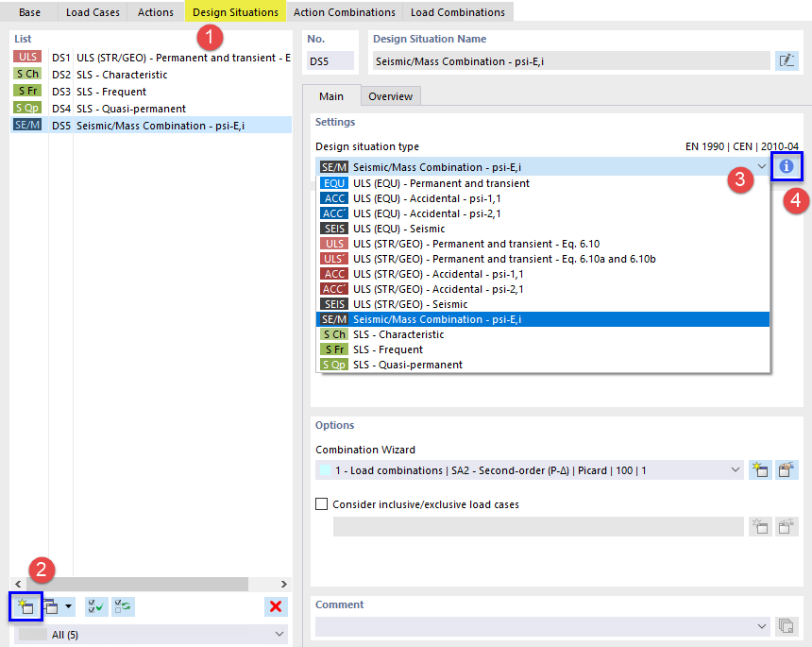
Task: Click the new design situation icon
Action: 25,606
